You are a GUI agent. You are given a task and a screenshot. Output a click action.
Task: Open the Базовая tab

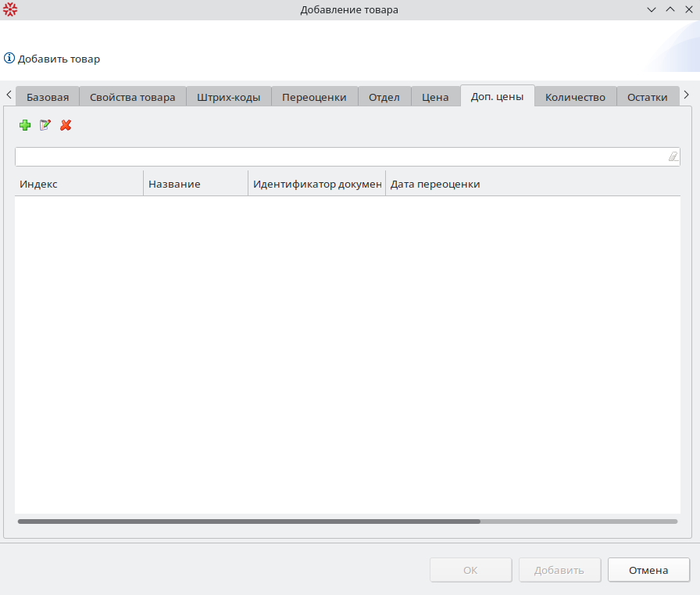[x=48, y=98]
